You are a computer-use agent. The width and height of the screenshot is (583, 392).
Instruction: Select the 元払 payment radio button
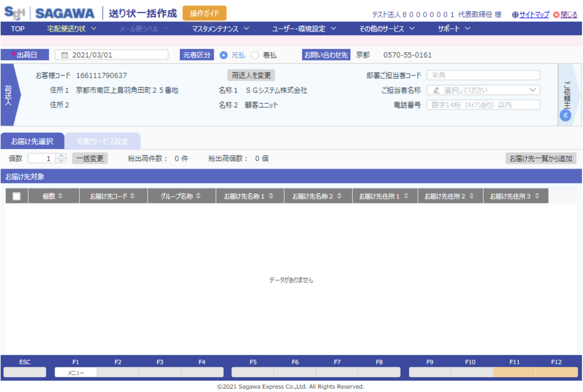[x=223, y=55]
